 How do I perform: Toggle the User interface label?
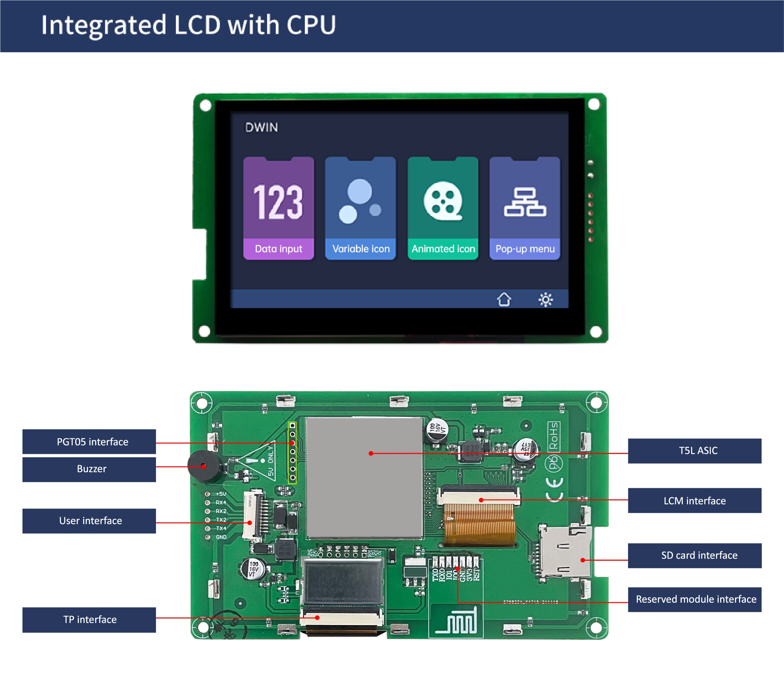79,517
